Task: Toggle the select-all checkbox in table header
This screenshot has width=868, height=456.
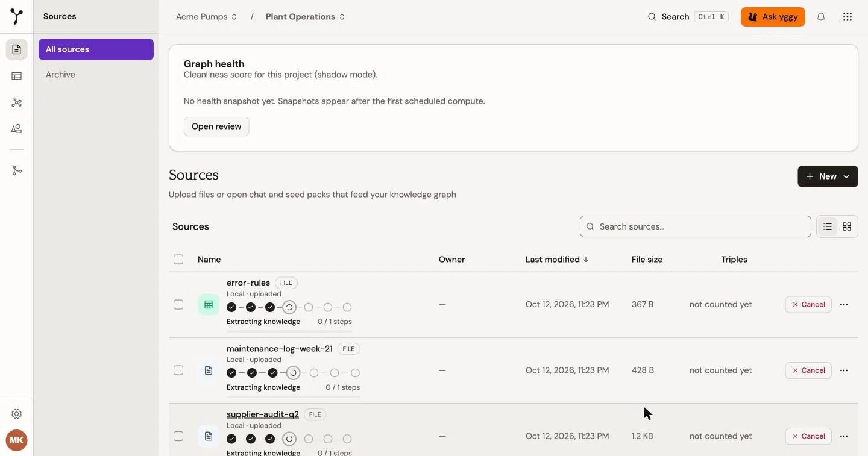Action: [178, 260]
